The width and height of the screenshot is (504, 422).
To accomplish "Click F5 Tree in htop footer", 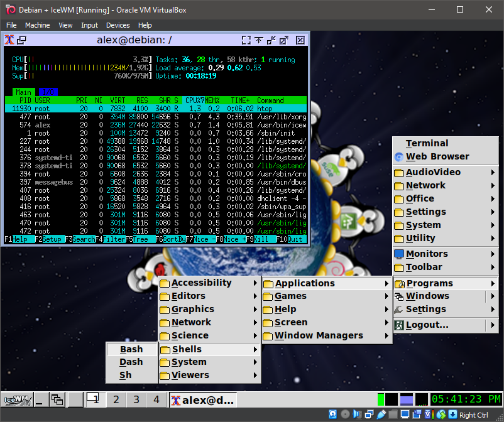I will pos(140,239).
